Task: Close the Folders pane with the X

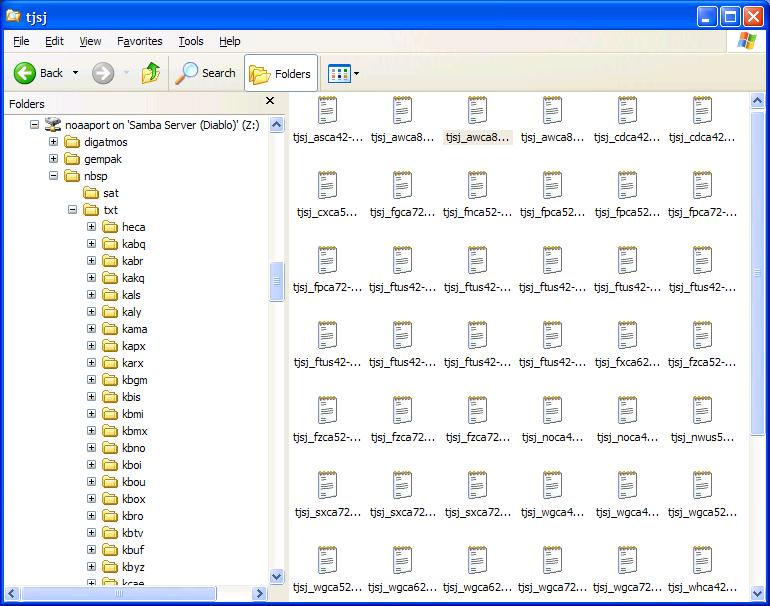Action: point(270,101)
